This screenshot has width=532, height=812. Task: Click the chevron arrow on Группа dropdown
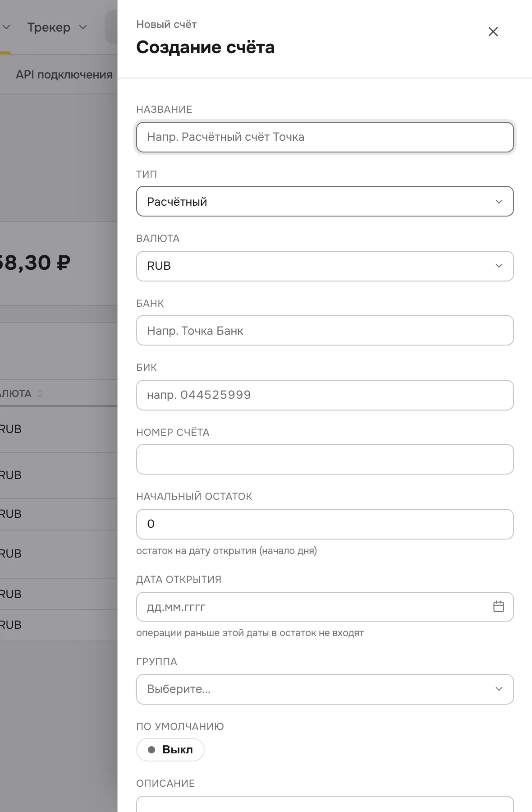point(499,689)
